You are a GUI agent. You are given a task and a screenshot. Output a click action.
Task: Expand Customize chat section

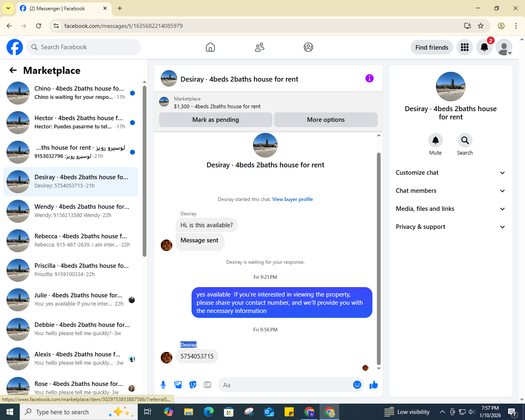[x=450, y=173]
